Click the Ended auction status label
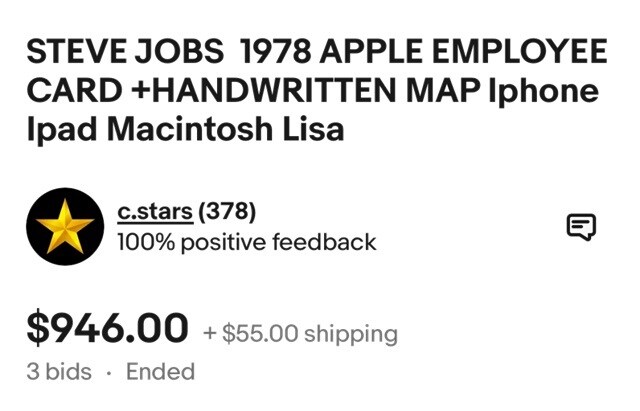 tap(160, 372)
